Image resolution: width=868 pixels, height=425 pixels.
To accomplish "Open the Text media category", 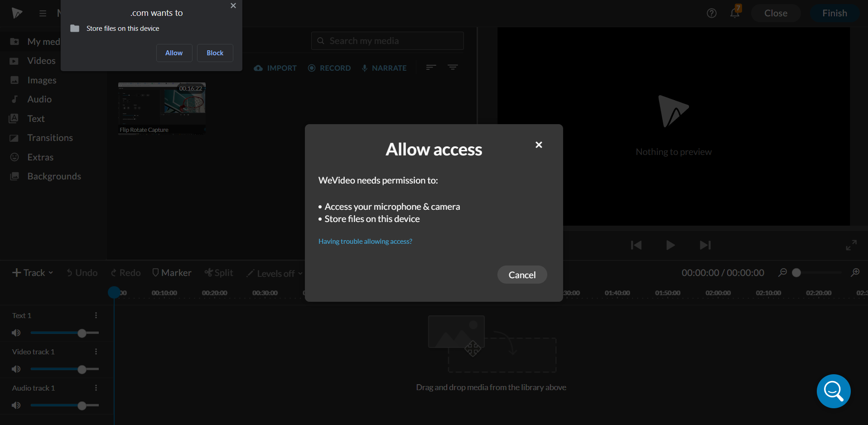I will [28, 119].
